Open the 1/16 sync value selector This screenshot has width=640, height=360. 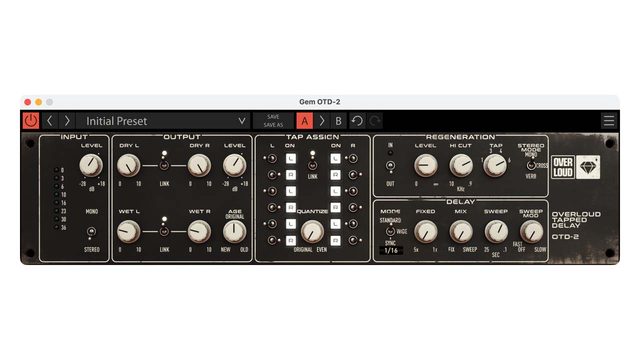pyautogui.click(x=391, y=251)
